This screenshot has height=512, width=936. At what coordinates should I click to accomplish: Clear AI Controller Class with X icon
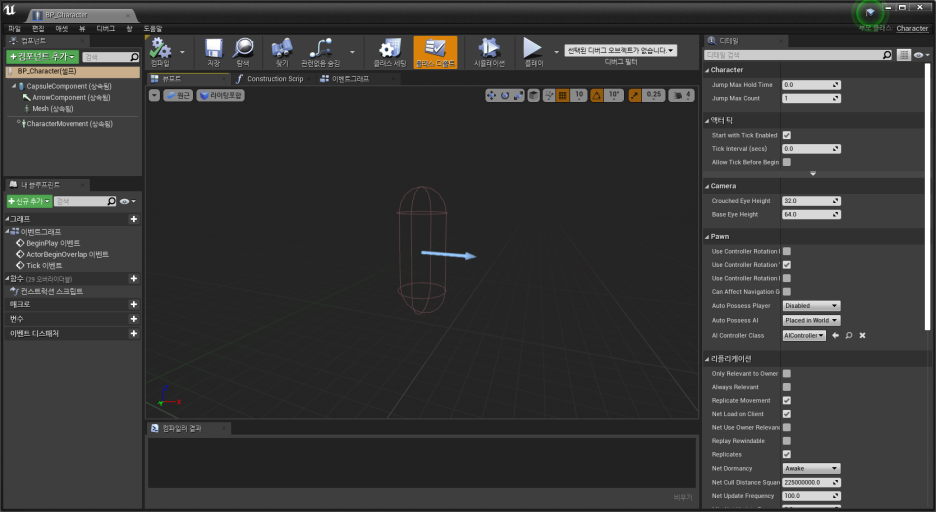(863, 335)
